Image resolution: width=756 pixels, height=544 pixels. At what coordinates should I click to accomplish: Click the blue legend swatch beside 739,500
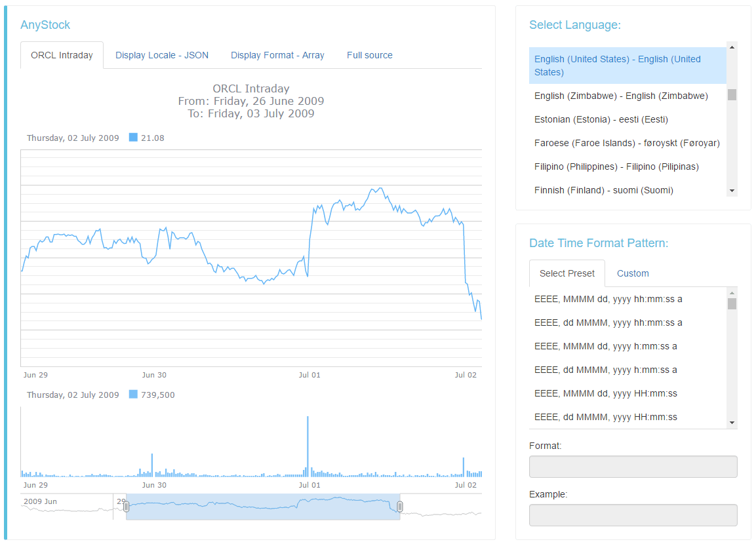(x=134, y=395)
